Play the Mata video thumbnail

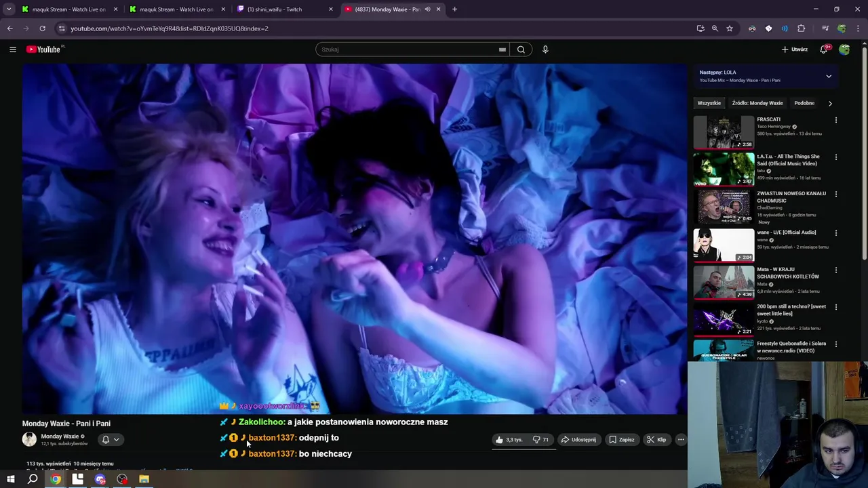(724, 282)
